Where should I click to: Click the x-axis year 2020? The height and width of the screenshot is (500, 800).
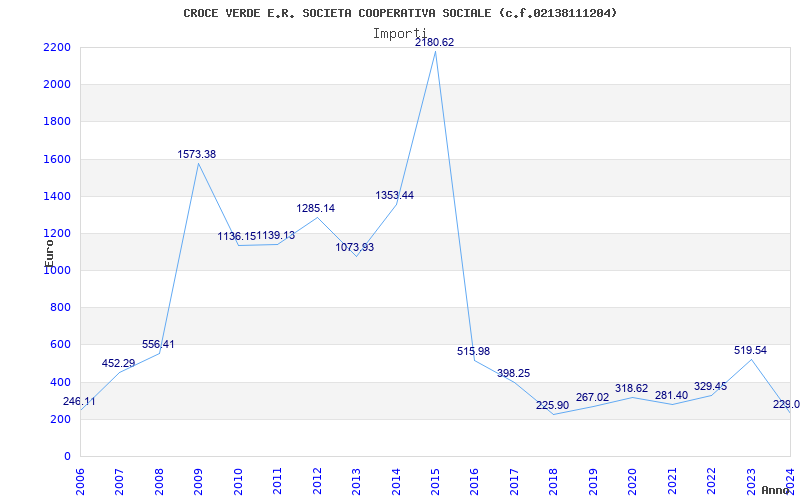click(633, 481)
